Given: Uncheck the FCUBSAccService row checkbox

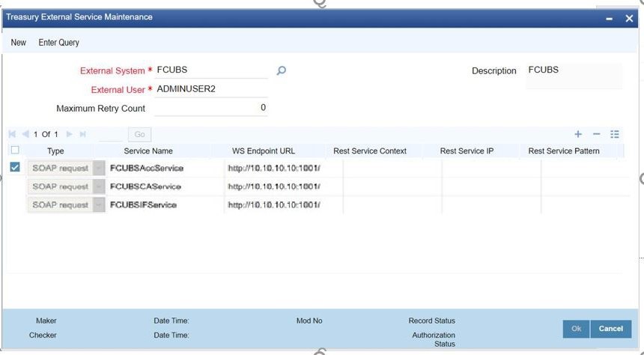Looking at the screenshot, I should point(15,167).
